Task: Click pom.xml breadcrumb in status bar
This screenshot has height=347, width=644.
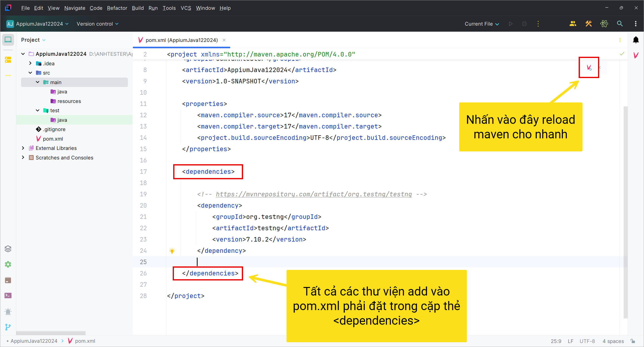Action: coord(82,341)
